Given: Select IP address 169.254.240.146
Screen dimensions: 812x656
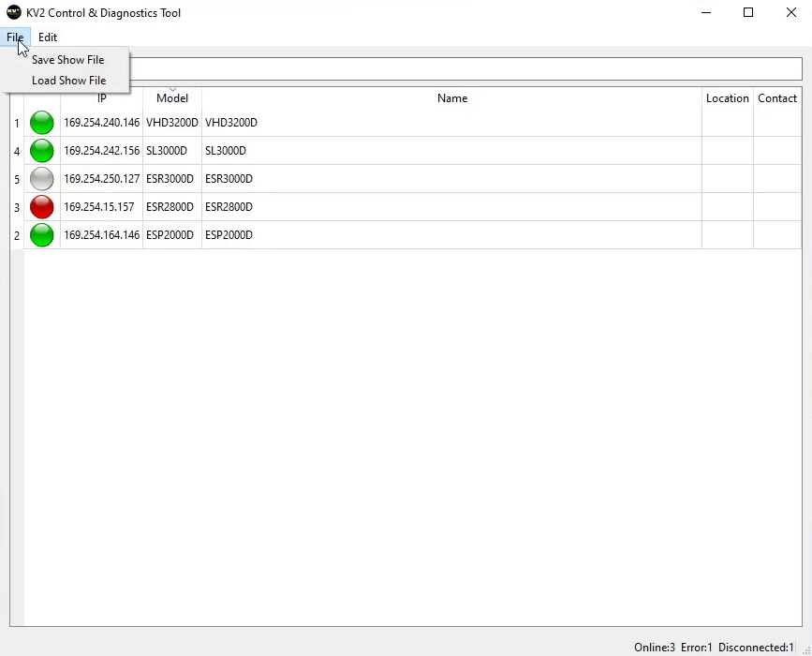Looking at the screenshot, I should [101, 123].
